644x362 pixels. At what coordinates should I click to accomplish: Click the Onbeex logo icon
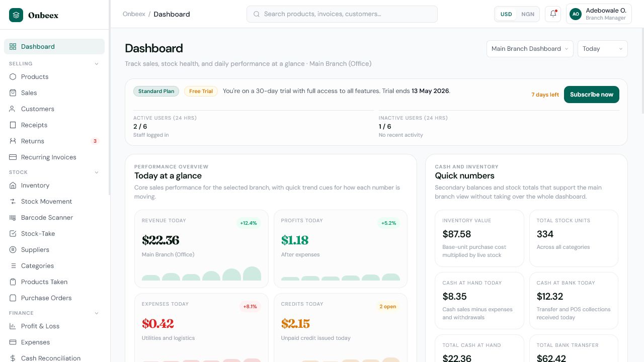(x=16, y=15)
